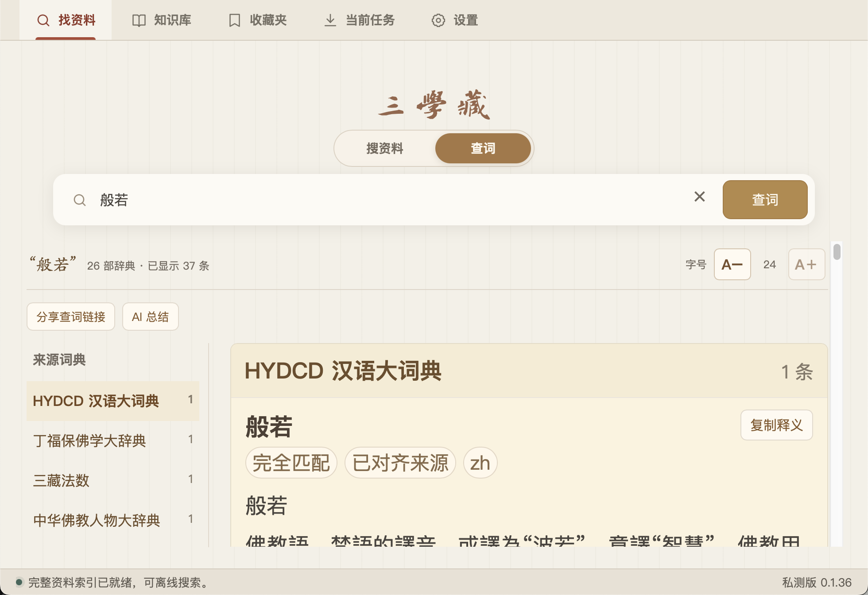Screen dimensions: 868x595
Task: Select 三藏法数 source dictionary
Action: [113, 481]
